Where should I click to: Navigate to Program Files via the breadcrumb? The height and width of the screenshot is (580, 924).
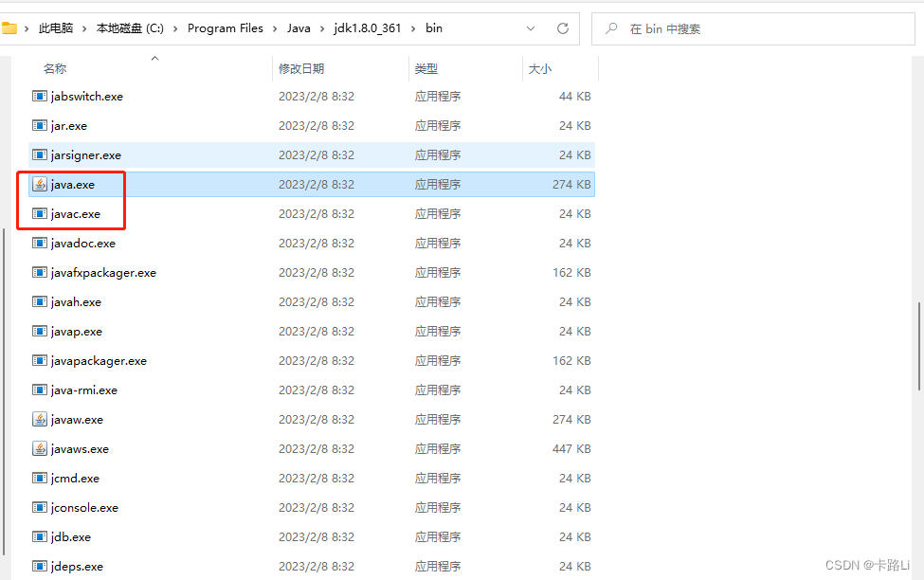pyautogui.click(x=225, y=28)
